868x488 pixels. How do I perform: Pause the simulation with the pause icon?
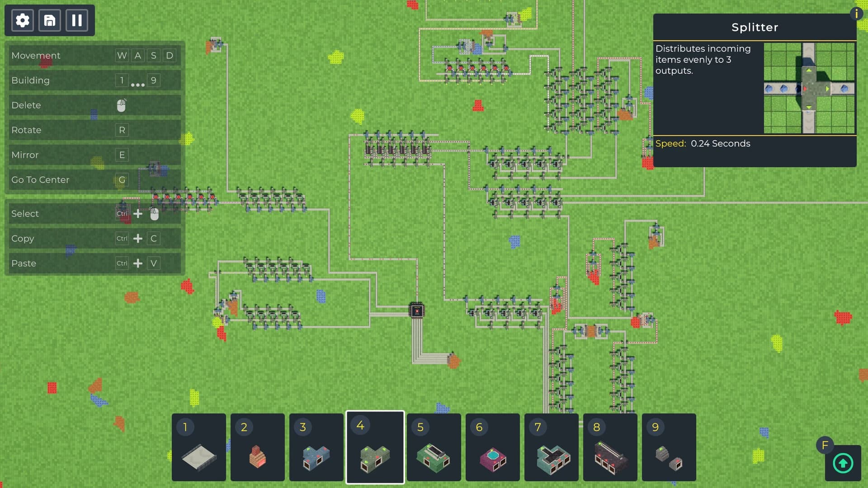pos(77,20)
